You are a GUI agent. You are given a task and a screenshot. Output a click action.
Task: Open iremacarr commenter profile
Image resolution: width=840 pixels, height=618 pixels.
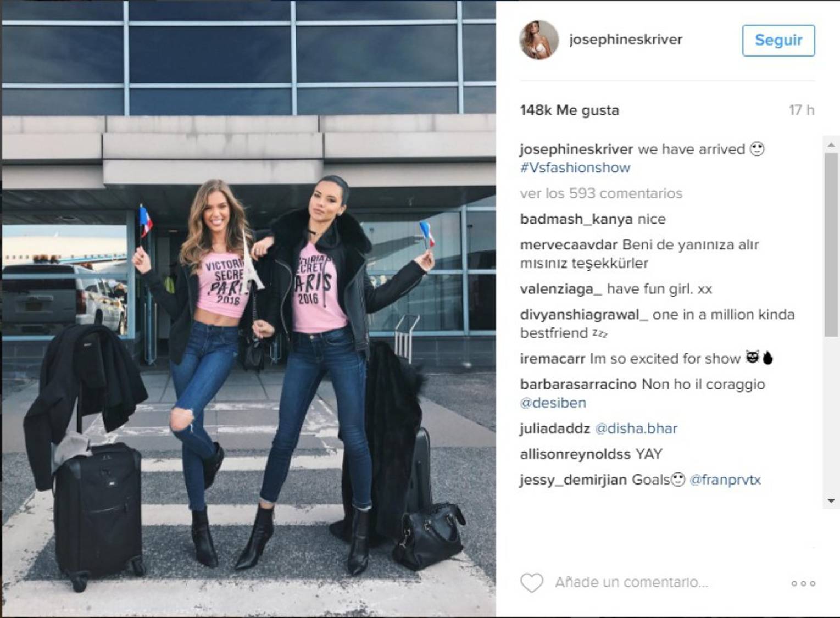coord(553,359)
